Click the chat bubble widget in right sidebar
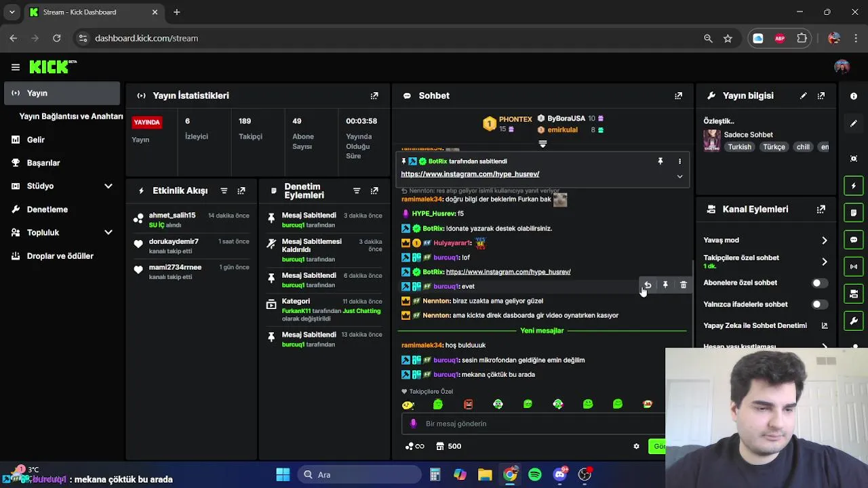This screenshot has height=488, width=868. tap(854, 240)
